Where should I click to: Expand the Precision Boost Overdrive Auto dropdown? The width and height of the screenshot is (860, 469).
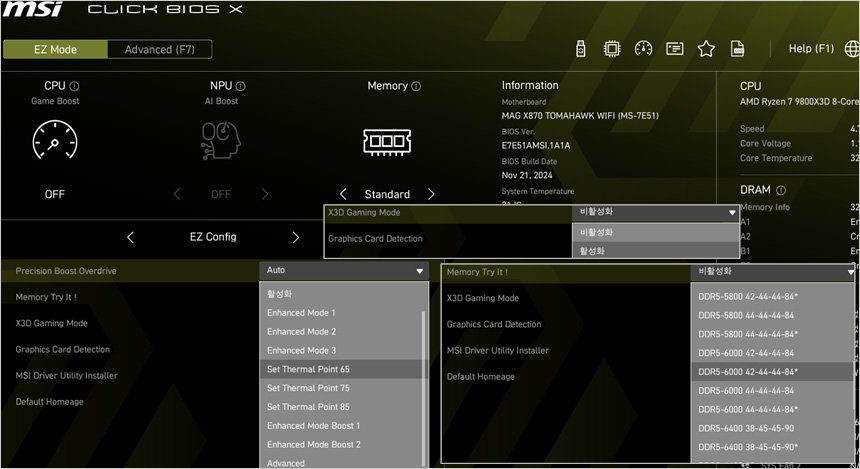click(344, 270)
